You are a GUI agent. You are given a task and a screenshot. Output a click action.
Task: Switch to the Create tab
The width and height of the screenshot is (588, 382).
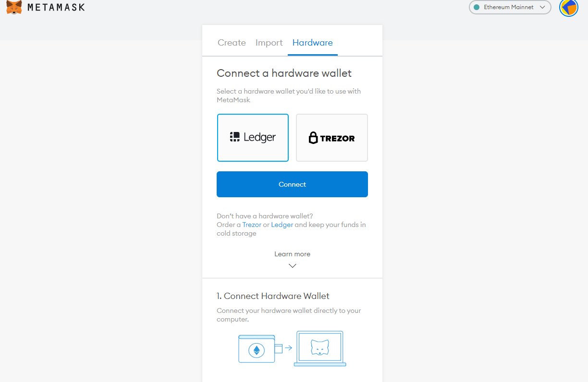(232, 43)
